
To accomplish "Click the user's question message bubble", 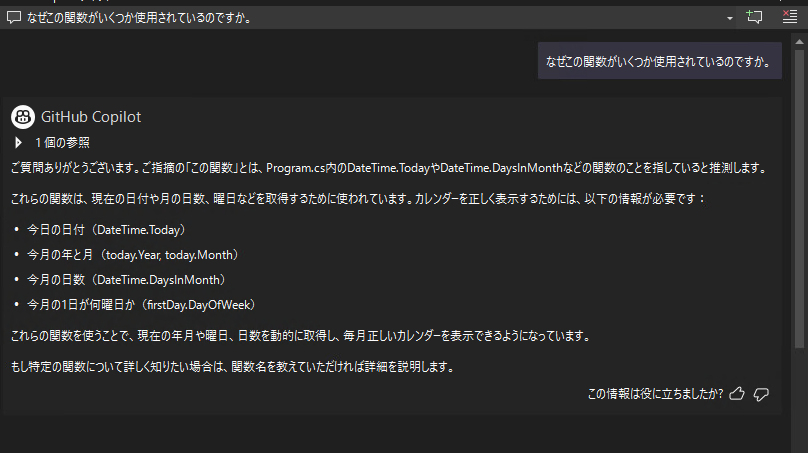I will (659, 62).
